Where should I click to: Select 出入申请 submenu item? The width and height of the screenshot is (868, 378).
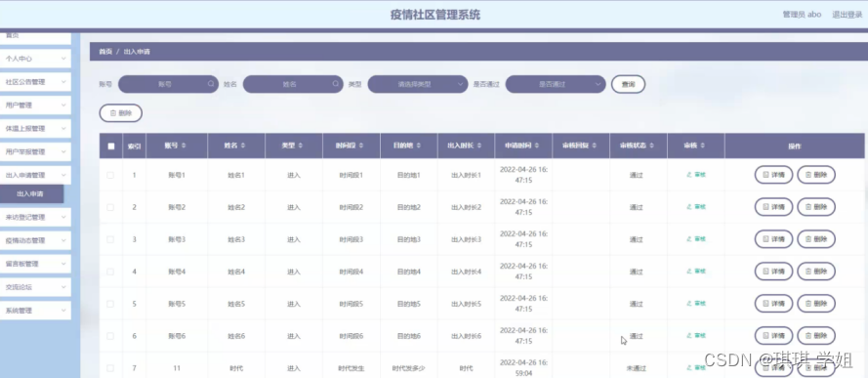pyautogui.click(x=31, y=193)
